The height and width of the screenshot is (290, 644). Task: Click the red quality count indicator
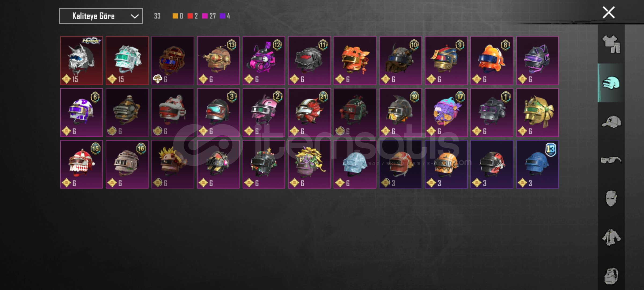pyautogui.click(x=193, y=16)
